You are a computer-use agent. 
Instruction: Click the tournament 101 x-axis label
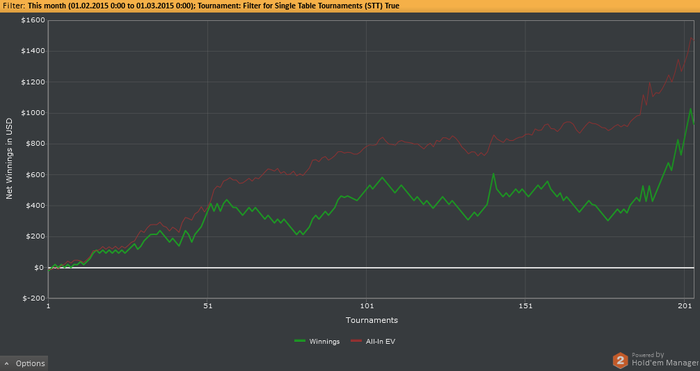coord(366,306)
